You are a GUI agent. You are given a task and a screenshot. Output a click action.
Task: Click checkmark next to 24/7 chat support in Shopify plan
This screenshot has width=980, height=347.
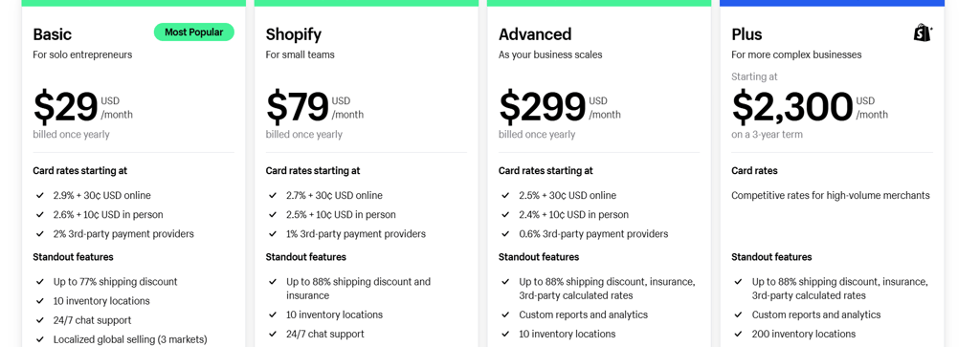(273, 334)
